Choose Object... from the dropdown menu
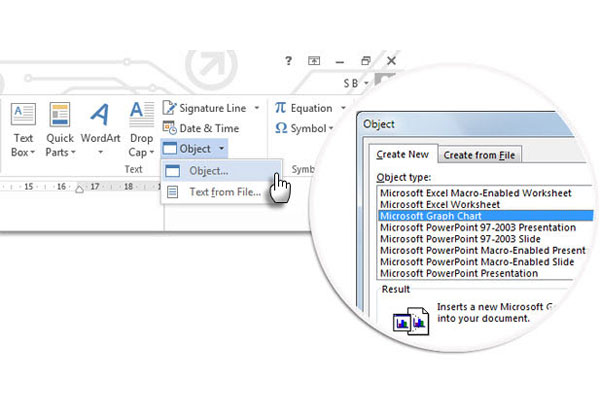 click(222, 171)
